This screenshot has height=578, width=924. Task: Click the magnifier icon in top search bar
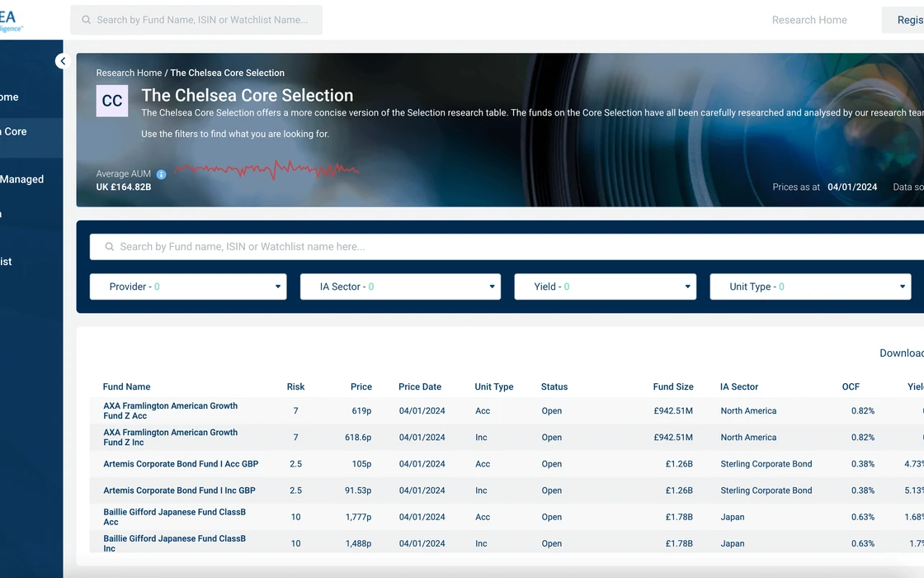coord(86,20)
